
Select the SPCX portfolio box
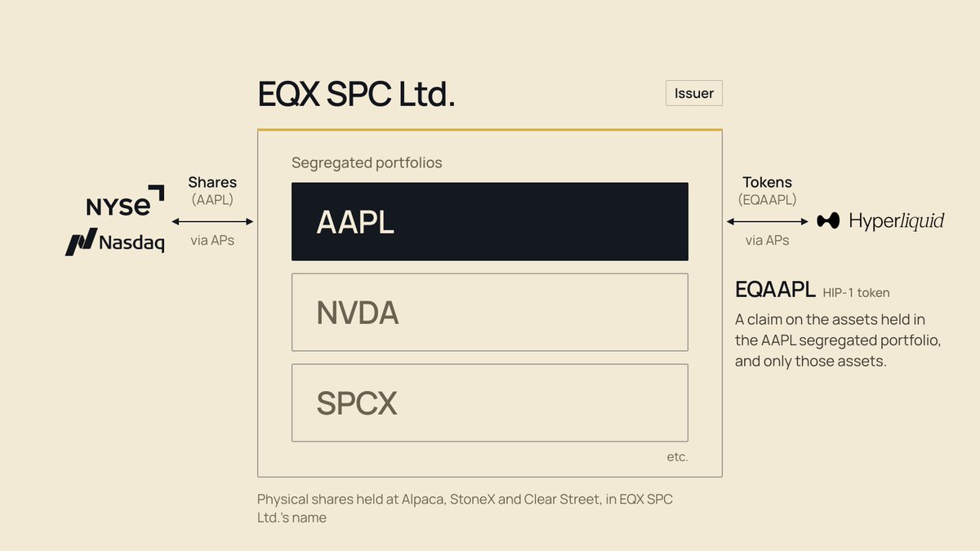[x=490, y=402]
